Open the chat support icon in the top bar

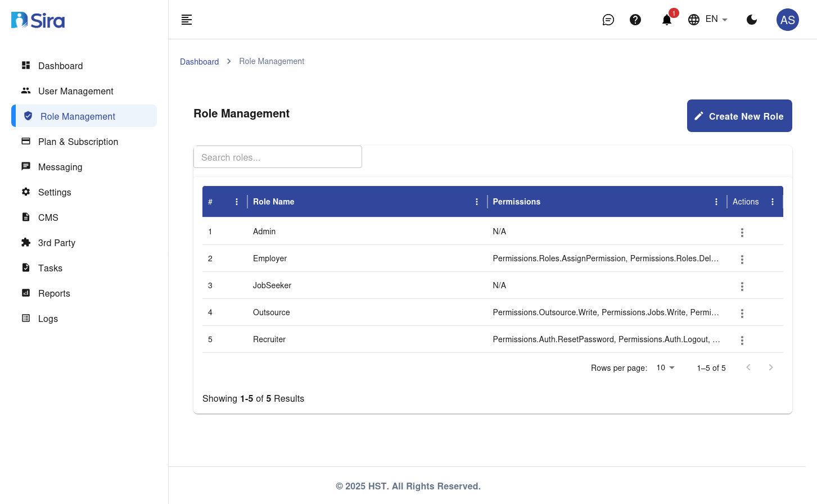click(608, 19)
